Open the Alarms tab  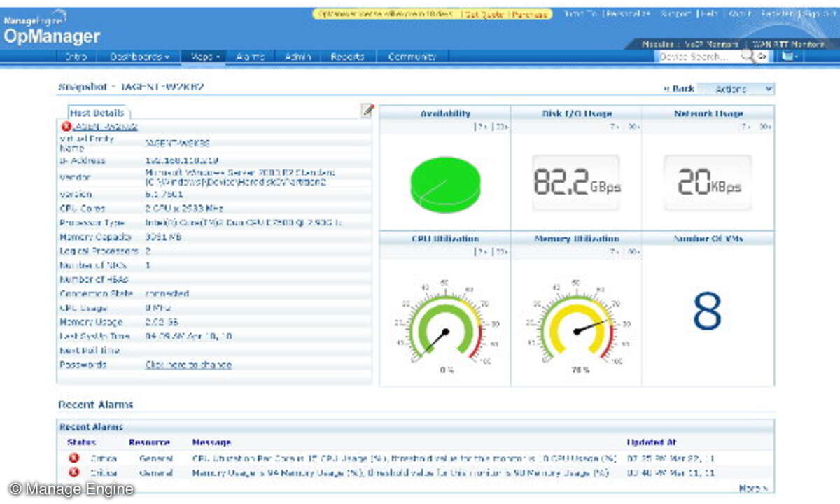click(250, 57)
